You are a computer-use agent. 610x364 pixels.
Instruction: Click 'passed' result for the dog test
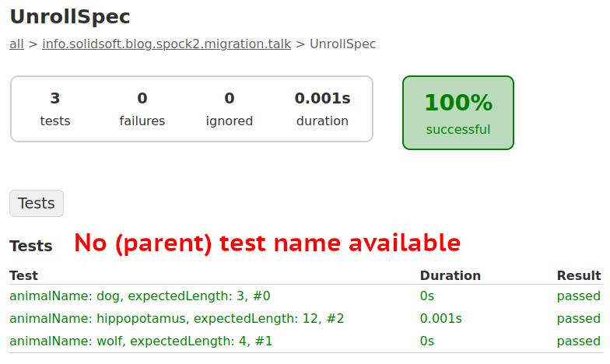pos(579,296)
